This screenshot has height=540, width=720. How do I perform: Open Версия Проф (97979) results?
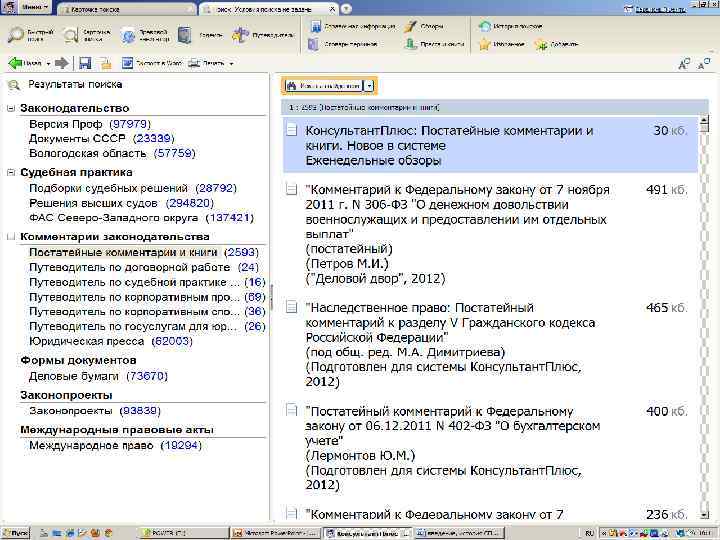pyautogui.click(x=90, y=124)
